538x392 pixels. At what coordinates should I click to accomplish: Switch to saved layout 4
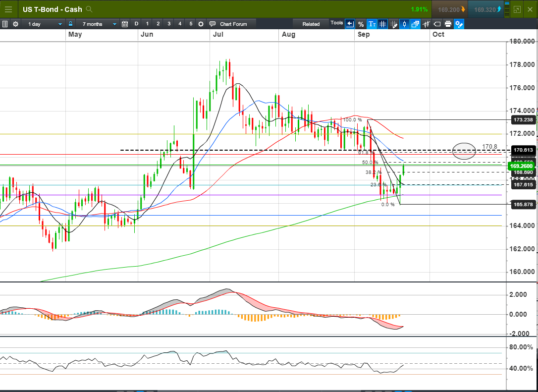[x=180, y=24]
